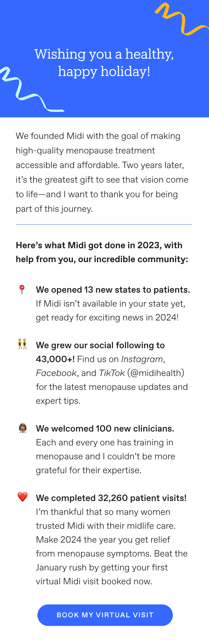Image resolution: width=209 pixels, height=644 pixels.
Task: Click 'We completed 32,260 patient visits' heading
Action: 111,498
